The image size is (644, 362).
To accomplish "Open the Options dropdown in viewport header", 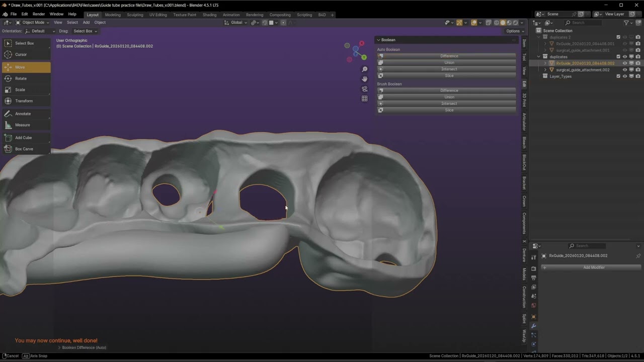I will coord(514,31).
